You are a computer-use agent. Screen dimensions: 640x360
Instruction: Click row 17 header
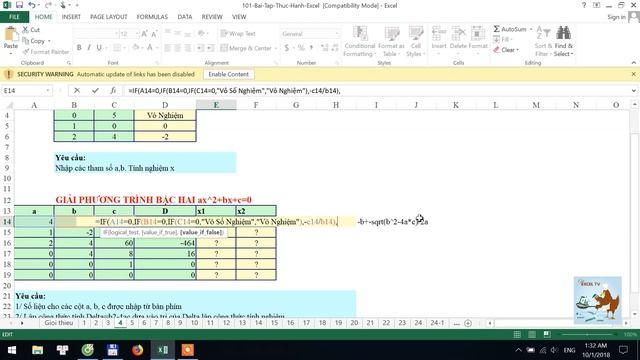click(x=7, y=253)
